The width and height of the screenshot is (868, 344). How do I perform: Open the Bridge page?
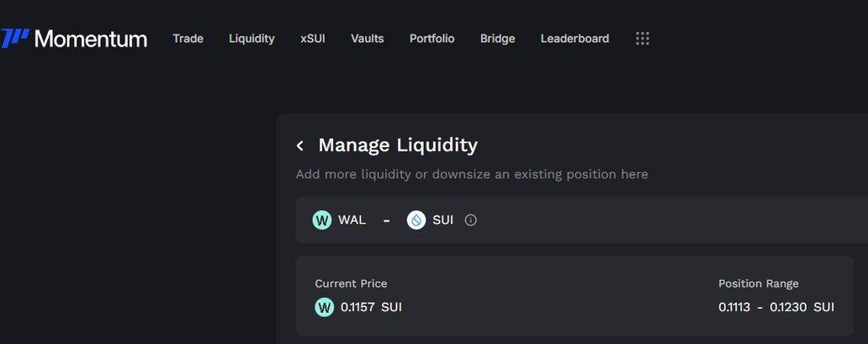pyautogui.click(x=498, y=38)
